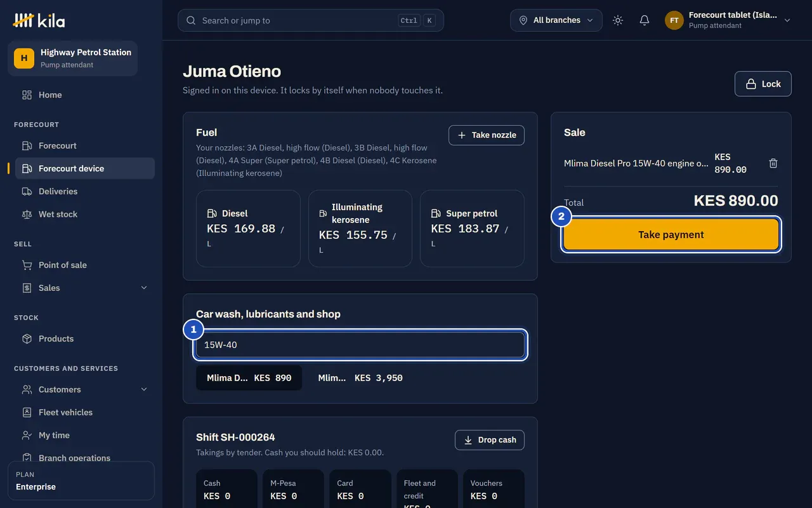Viewport: 812px width, 508px height.
Task: Click the Drop cash button
Action: [x=490, y=440]
